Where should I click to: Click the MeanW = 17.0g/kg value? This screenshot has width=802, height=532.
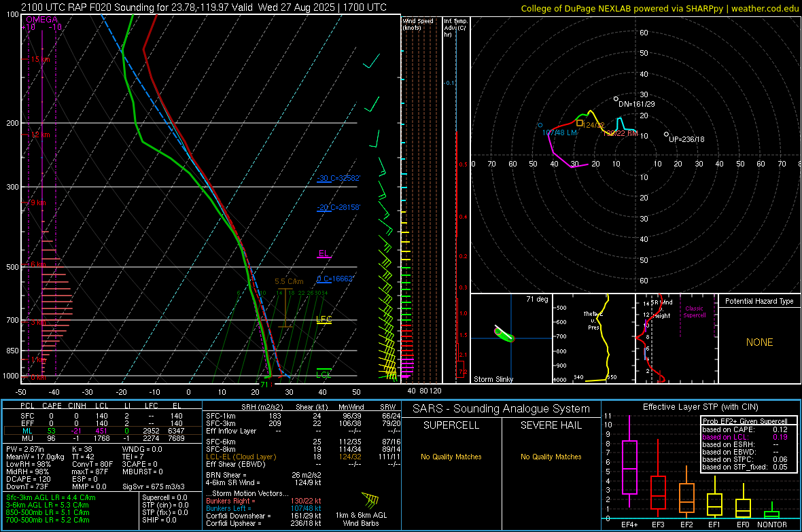(x=35, y=457)
